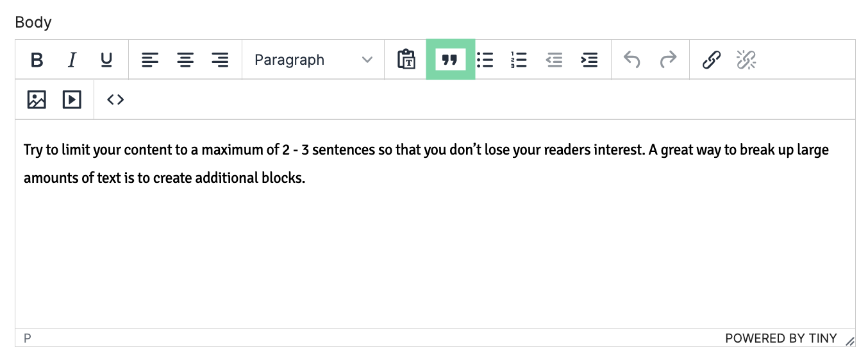
Task: Align text to the right
Action: [x=220, y=60]
